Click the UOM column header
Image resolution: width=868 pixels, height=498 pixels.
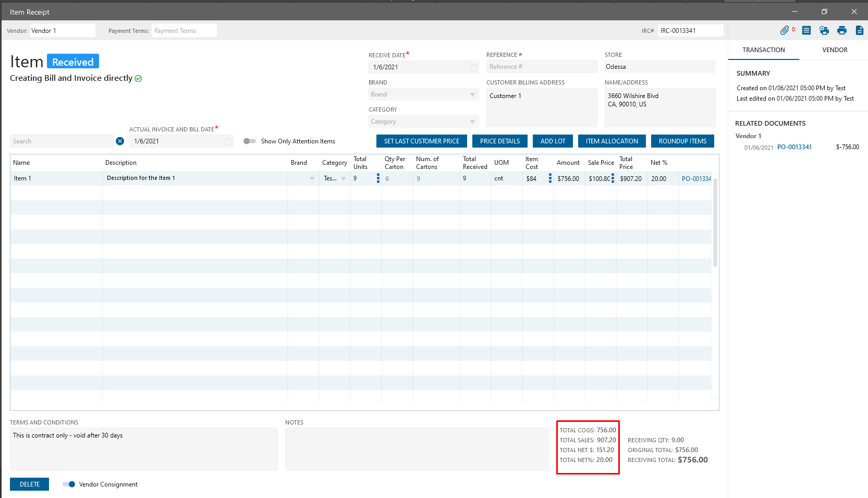point(502,163)
